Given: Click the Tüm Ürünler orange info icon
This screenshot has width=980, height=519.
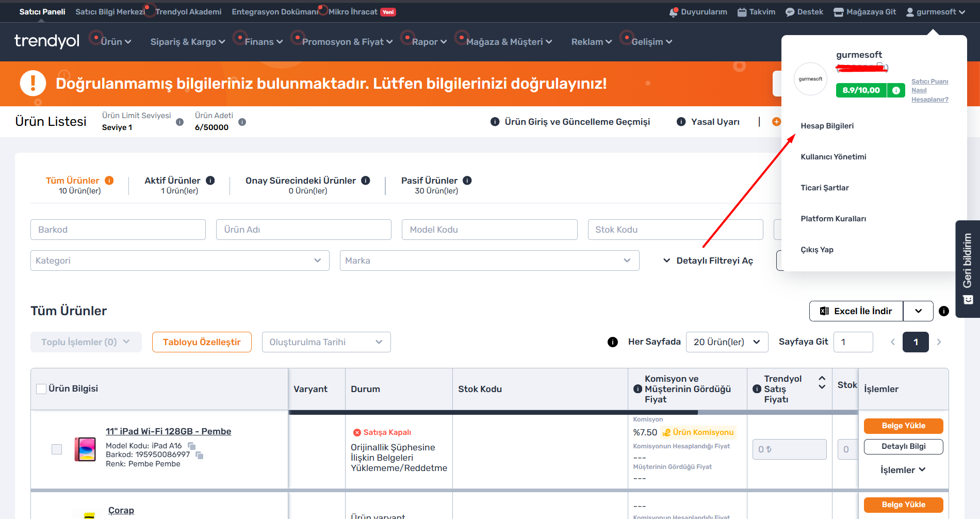Looking at the screenshot, I should 109,181.
